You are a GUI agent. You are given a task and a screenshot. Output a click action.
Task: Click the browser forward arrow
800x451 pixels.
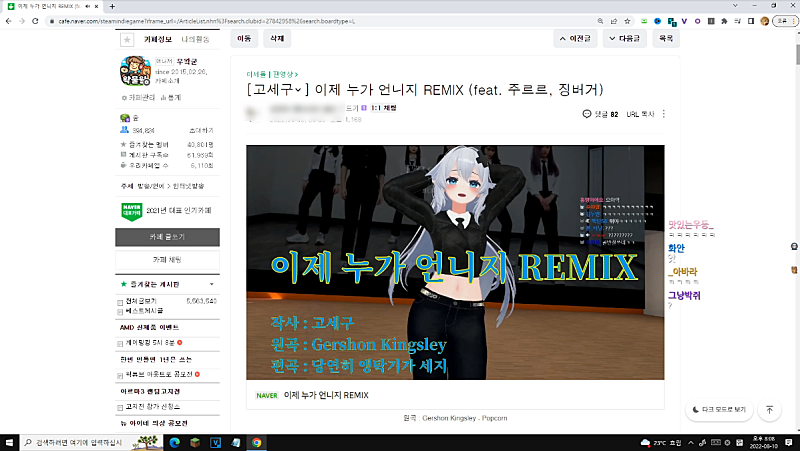[x=22, y=21]
